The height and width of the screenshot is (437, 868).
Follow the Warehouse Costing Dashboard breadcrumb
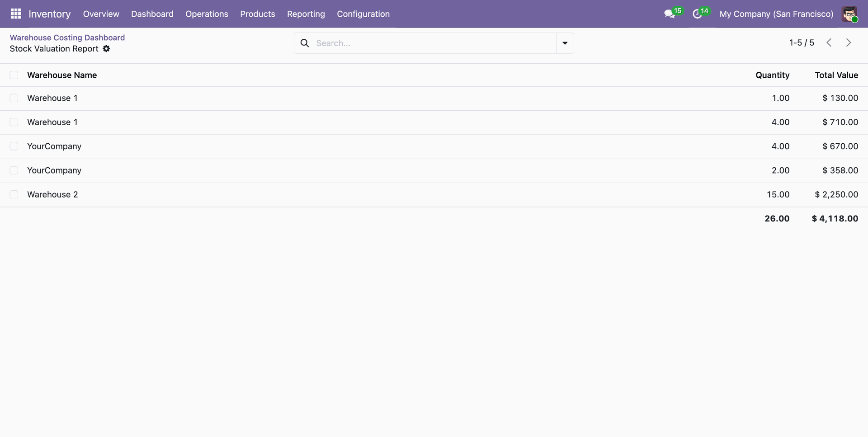coord(67,38)
